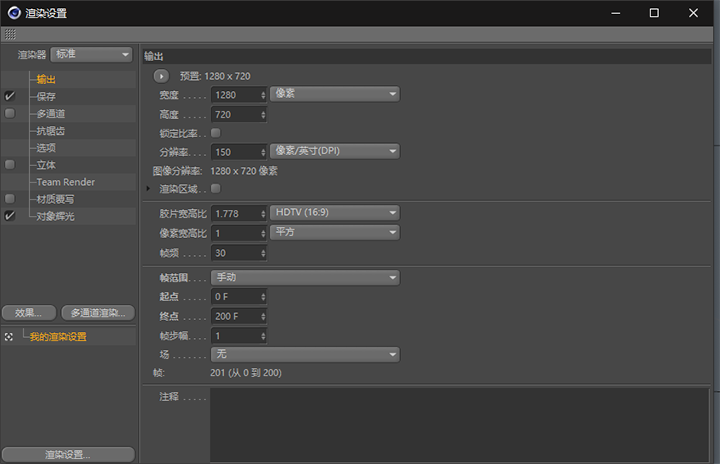The image size is (720, 464).
Task: Click the preset arrow button beside 预置
Action: pos(162,76)
